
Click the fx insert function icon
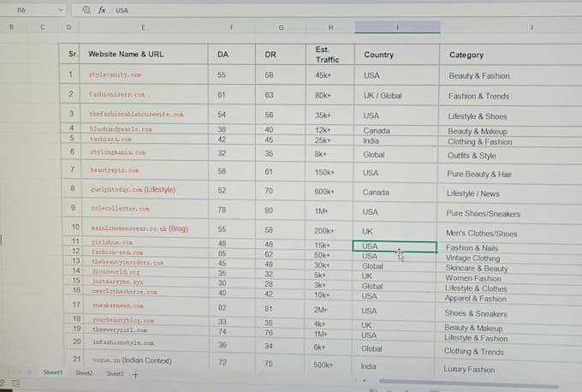coord(102,10)
